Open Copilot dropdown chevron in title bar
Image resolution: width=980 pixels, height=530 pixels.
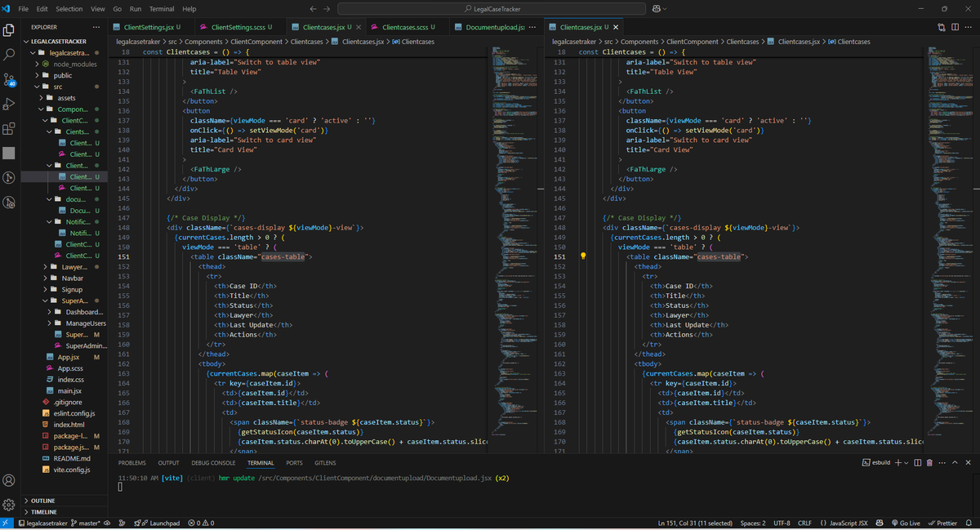[x=666, y=8]
